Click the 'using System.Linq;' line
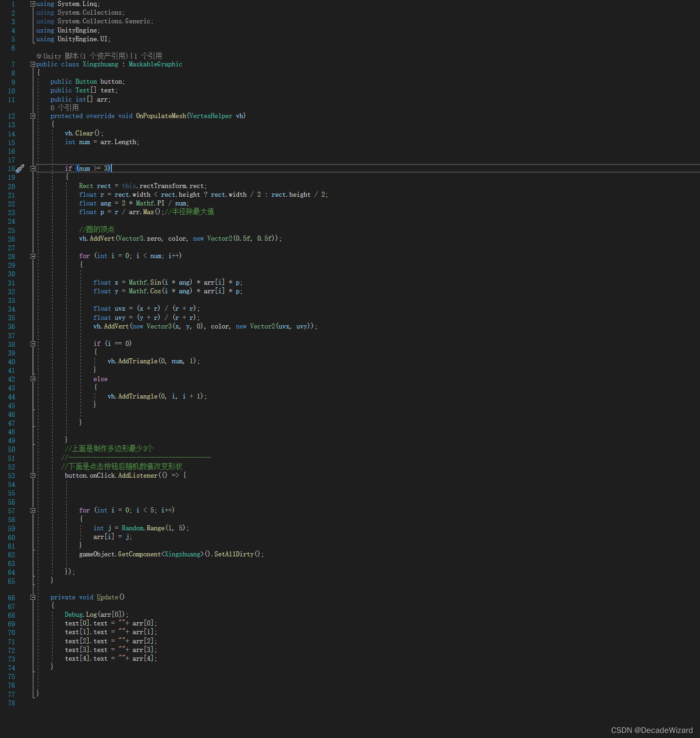 68,4
